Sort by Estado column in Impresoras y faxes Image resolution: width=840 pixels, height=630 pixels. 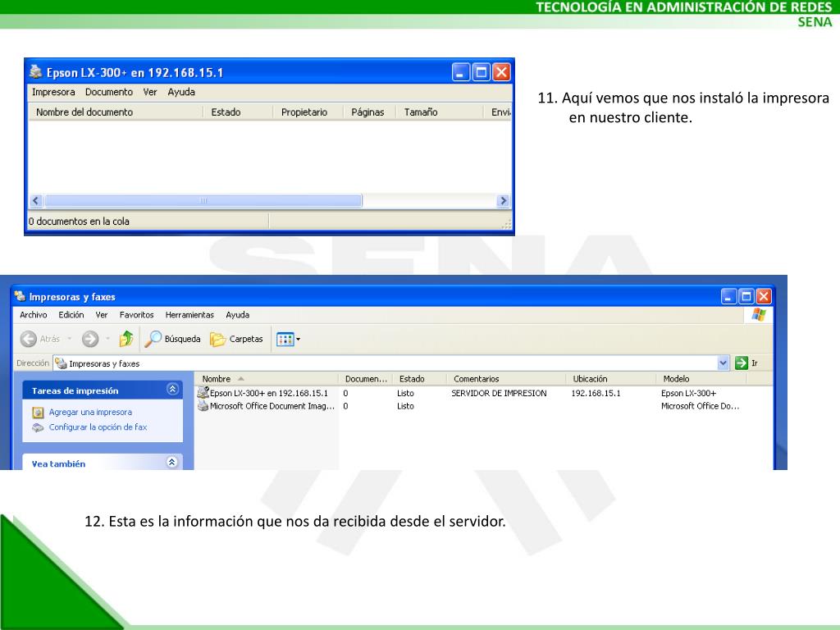[x=420, y=379]
